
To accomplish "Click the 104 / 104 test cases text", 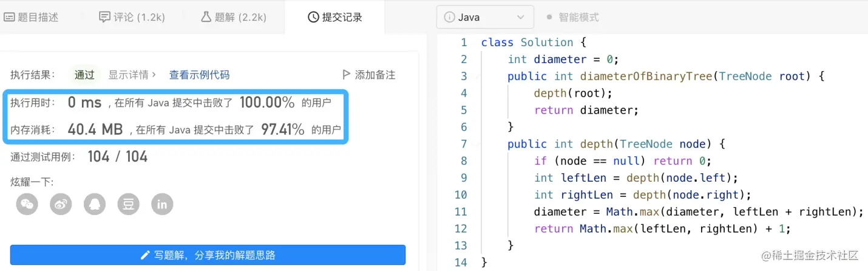I will (x=118, y=157).
